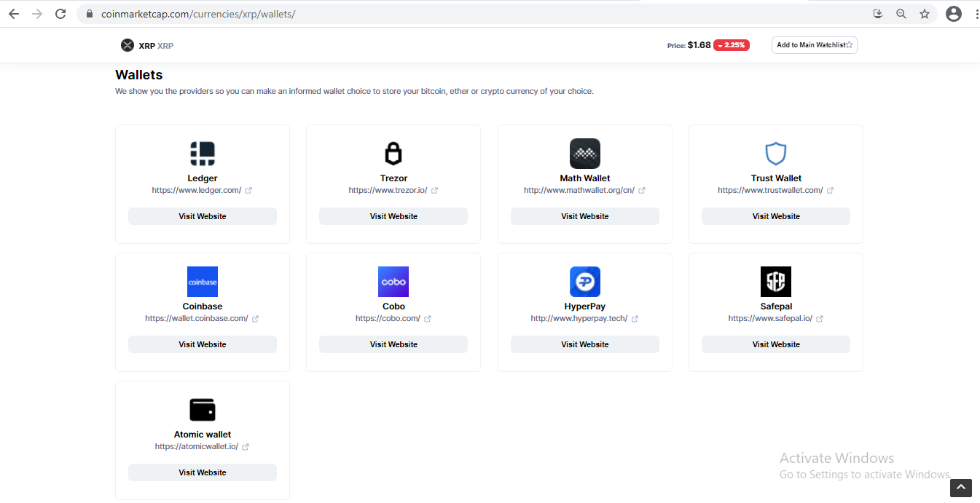The image size is (980, 503).
Task: Click external link icon beside hyperpay.tech URL
Action: tap(635, 318)
